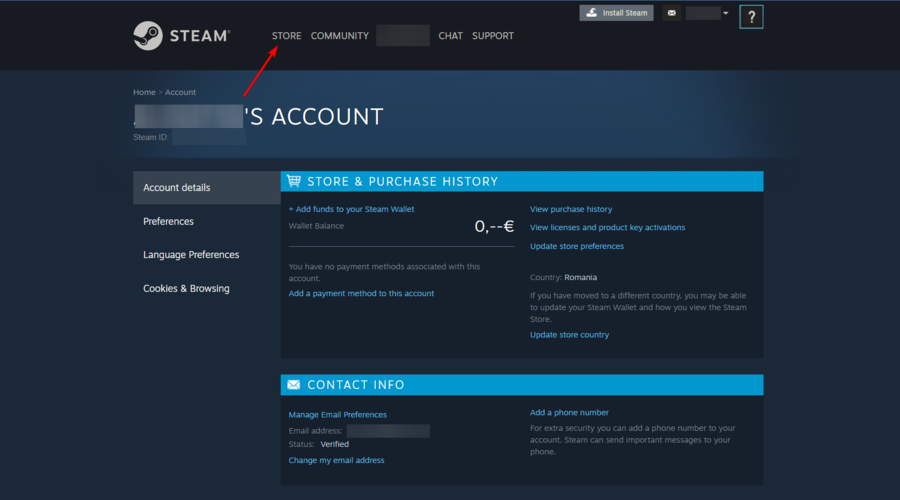Image resolution: width=900 pixels, height=500 pixels.
Task: Open the blurred username menu item
Action: 403,36
